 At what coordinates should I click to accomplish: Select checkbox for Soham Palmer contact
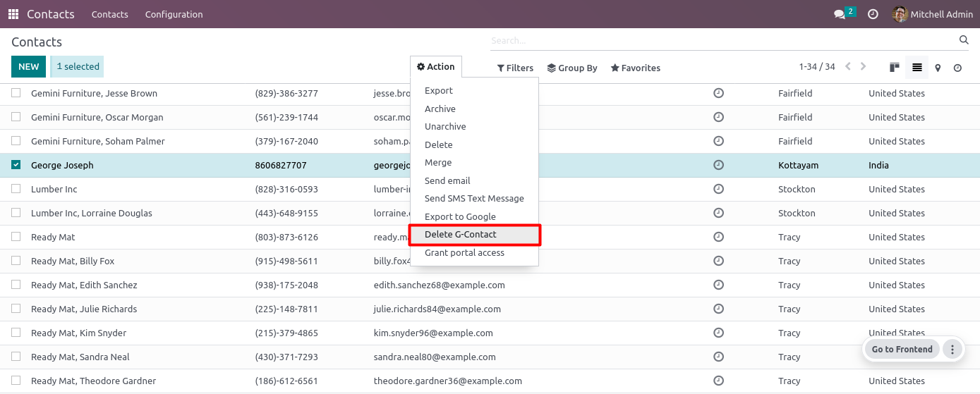16,141
